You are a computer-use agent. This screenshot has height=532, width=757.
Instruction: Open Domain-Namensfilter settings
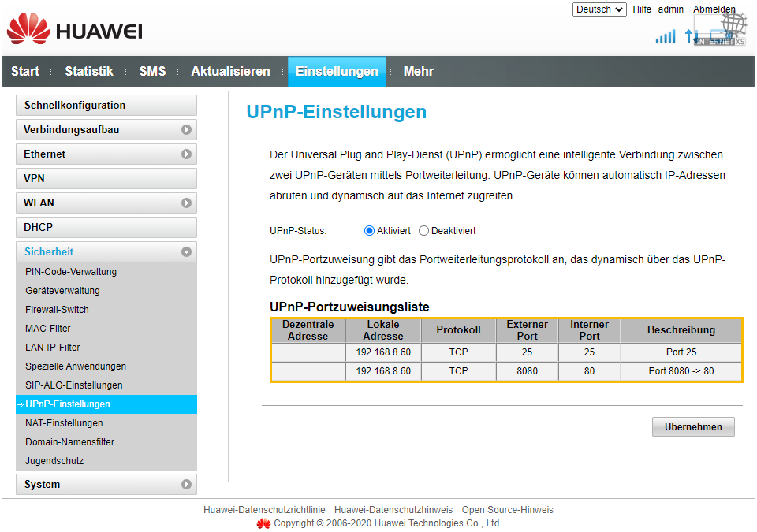pyautogui.click(x=70, y=441)
